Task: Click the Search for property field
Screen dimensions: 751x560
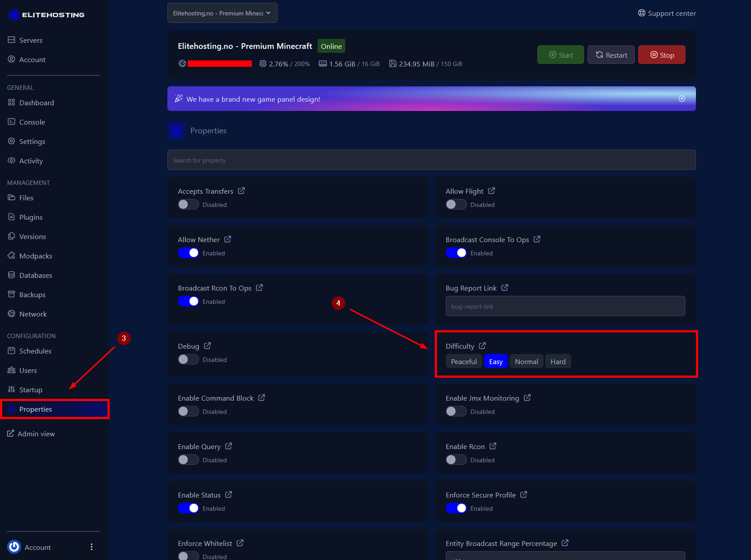Action: coord(432,160)
